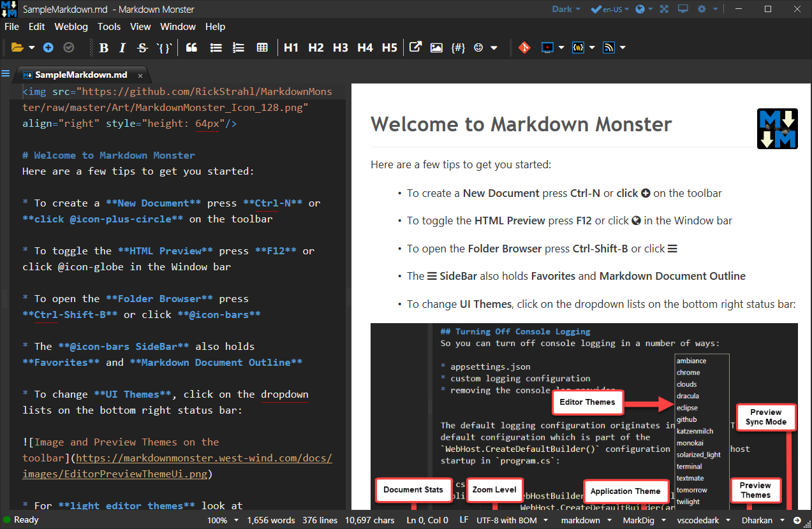The width and height of the screenshot is (812, 529).
Task: Apply italic formatting
Action: pos(123,47)
